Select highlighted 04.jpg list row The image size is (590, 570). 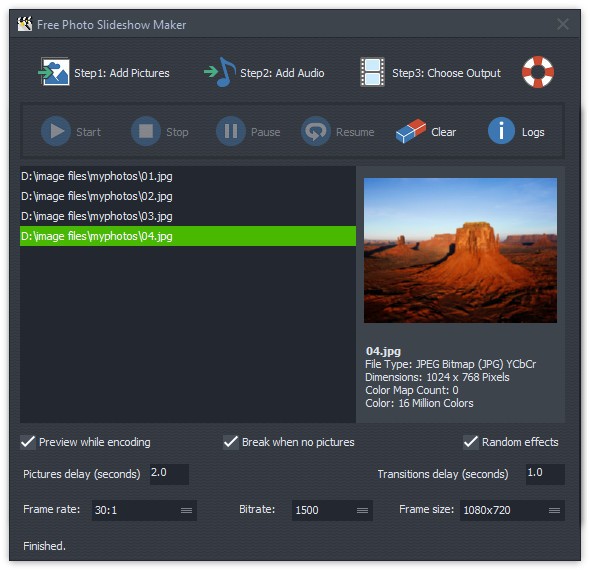coord(188,236)
